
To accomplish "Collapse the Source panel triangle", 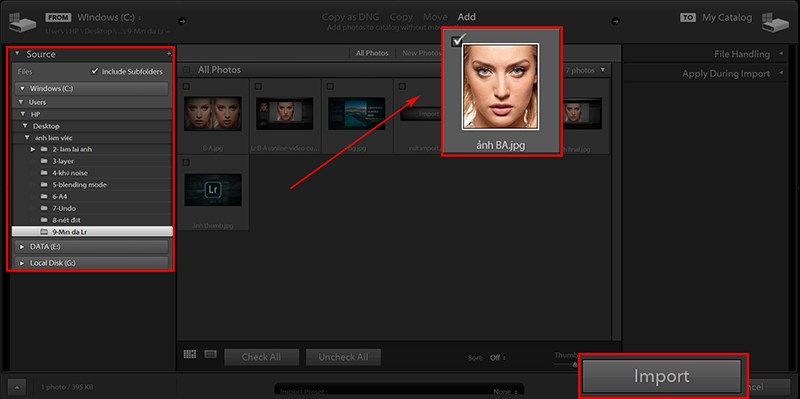I will point(17,53).
